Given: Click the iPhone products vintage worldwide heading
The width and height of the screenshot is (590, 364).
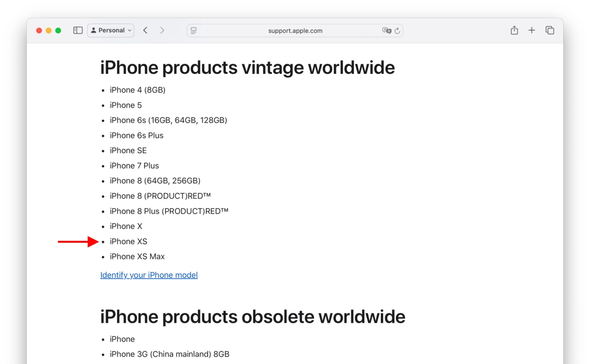Looking at the screenshot, I should [x=247, y=68].
